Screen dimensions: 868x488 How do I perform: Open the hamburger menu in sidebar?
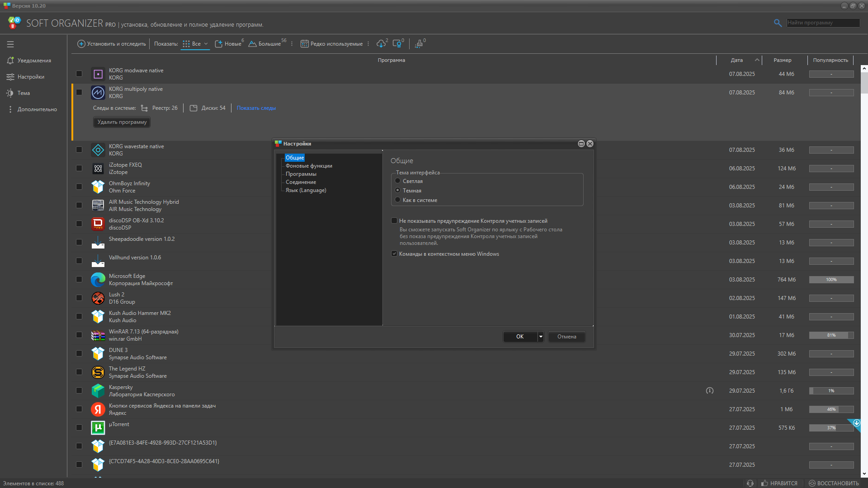click(10, 44)
